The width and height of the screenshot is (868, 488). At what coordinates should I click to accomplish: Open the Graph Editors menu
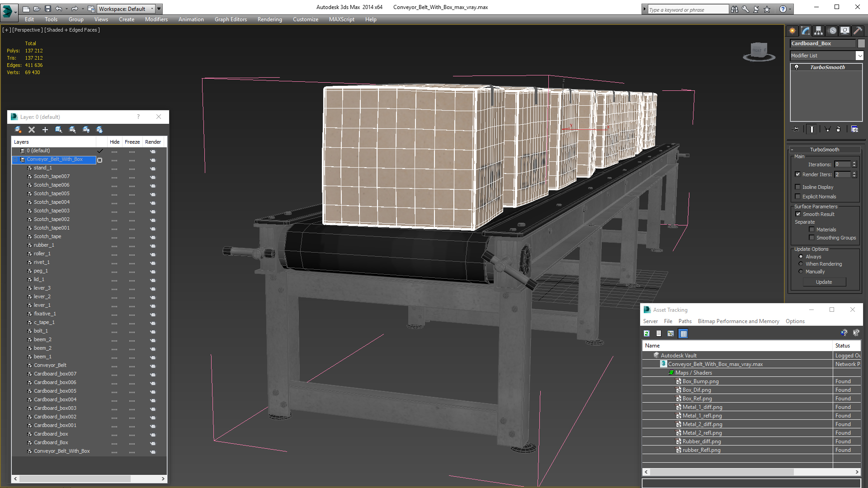pos(231,19)
